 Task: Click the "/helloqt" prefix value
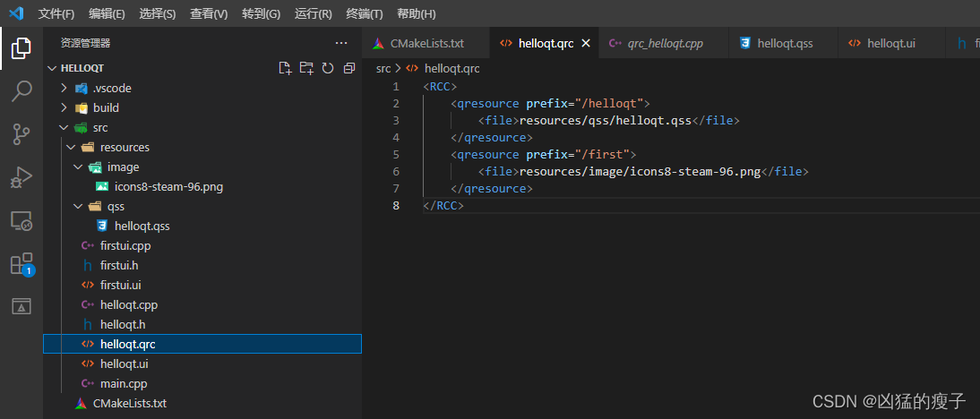point(609,103)
